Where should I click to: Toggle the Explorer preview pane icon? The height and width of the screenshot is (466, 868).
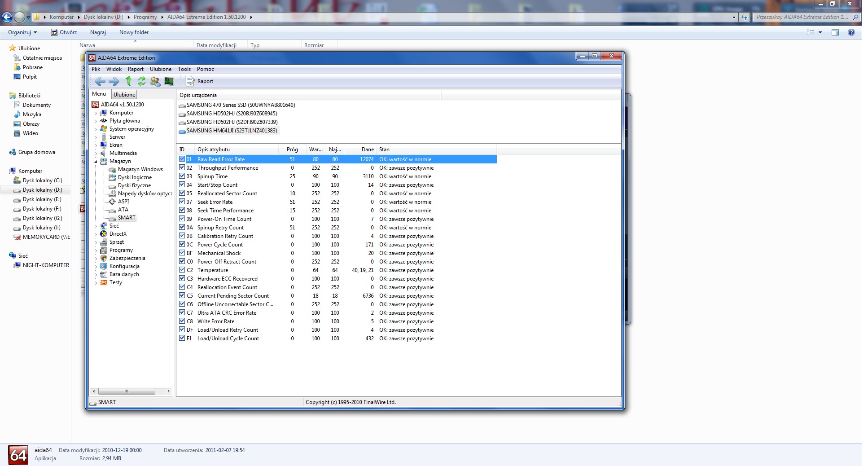pyautogui.click(x=835, y=32)
